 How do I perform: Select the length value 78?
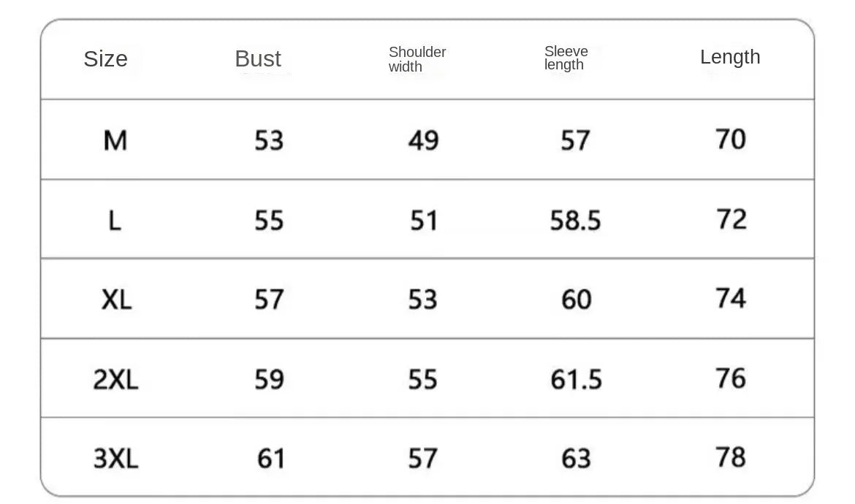pyautogui.click(x=730, y=457)
